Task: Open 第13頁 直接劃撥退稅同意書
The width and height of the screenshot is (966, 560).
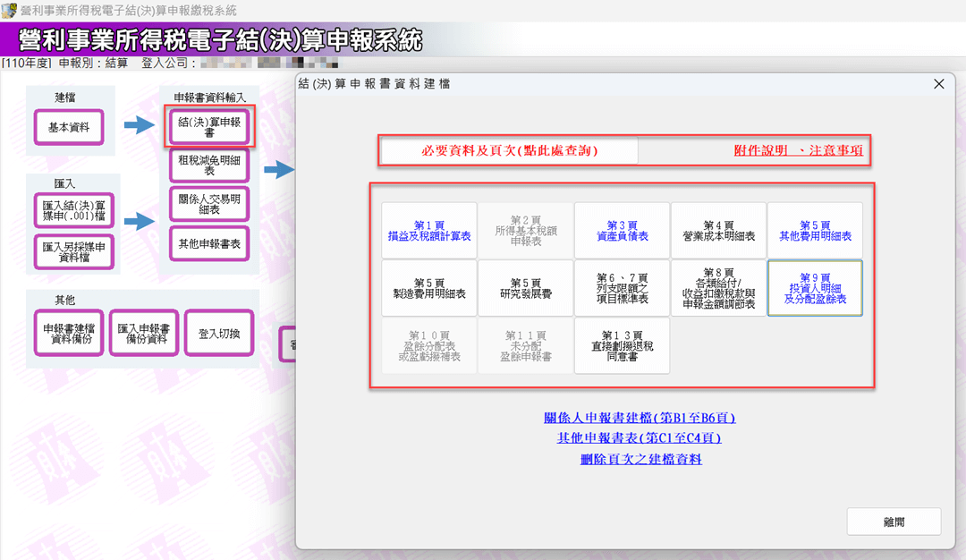Action: click(x=623, y=345)
